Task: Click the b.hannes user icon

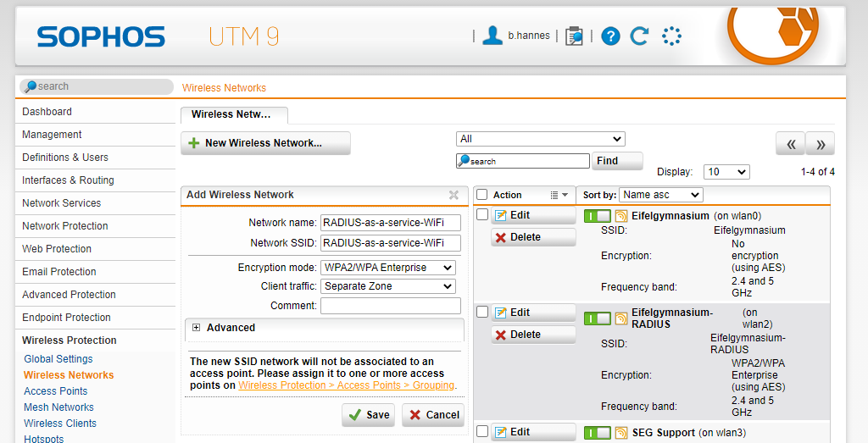Action: (x=492, y=36)
